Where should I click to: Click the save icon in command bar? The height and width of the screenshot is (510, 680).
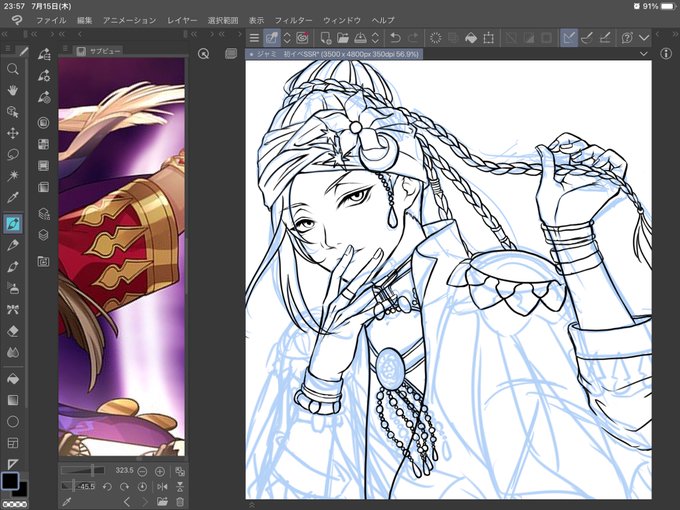click(x=360, y=38)
